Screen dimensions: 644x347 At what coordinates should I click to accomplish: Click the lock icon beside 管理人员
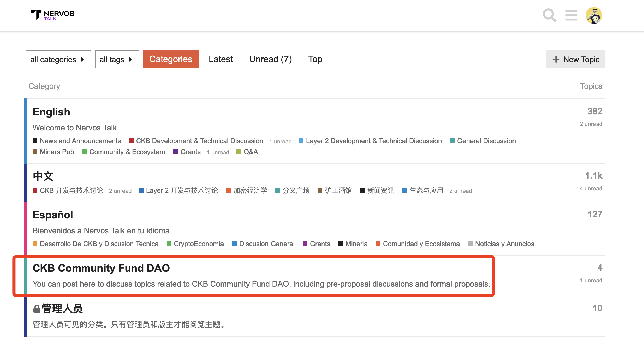coord(37,309)
